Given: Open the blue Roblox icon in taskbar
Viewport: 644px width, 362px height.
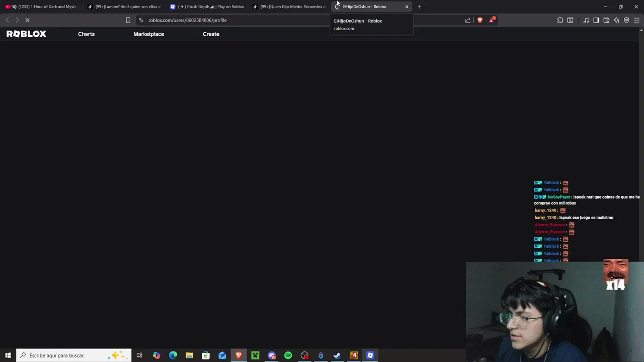Looking at the screenshot, I should (370, 355).
